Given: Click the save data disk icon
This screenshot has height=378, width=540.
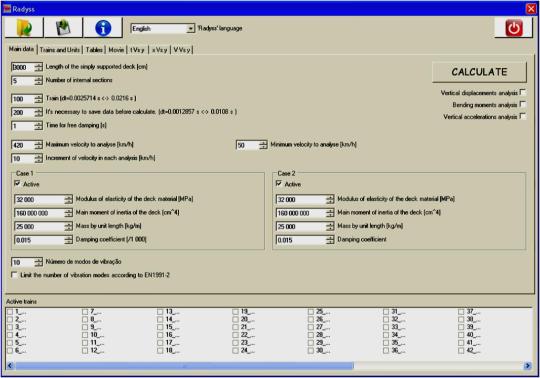Looking at the screenshot, I should 63,28.
